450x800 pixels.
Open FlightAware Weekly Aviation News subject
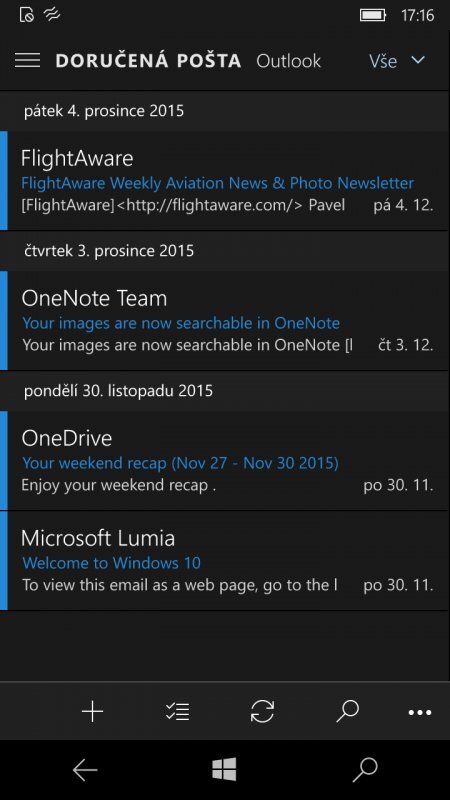coord(217,183)
